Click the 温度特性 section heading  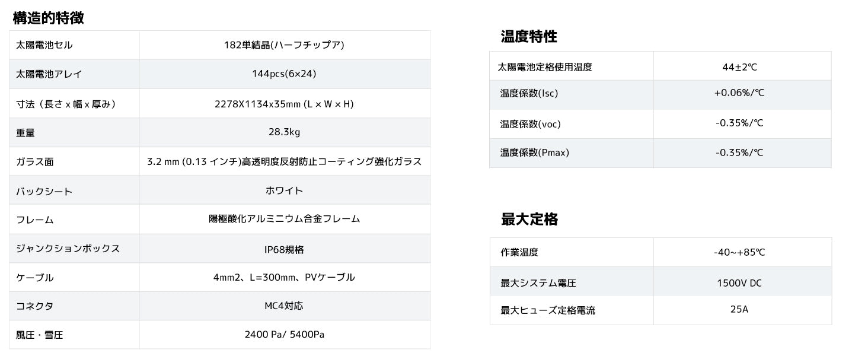[x=529, y=36]
